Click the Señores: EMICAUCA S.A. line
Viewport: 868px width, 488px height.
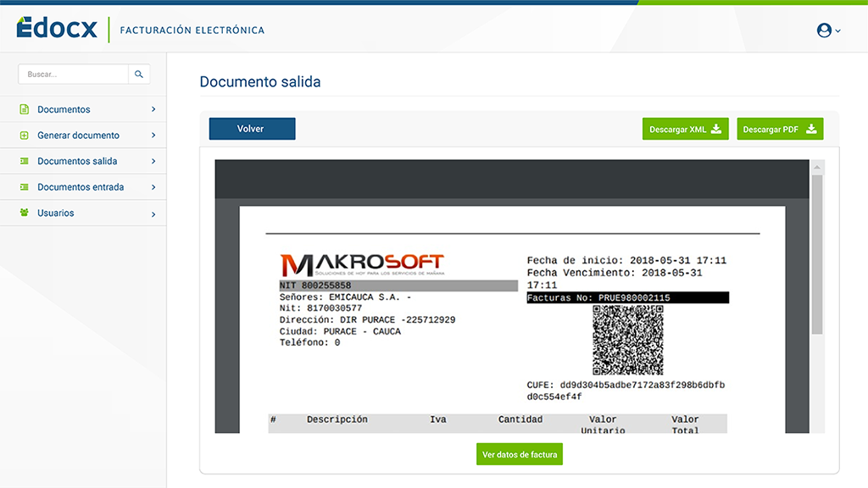point(346,297)
